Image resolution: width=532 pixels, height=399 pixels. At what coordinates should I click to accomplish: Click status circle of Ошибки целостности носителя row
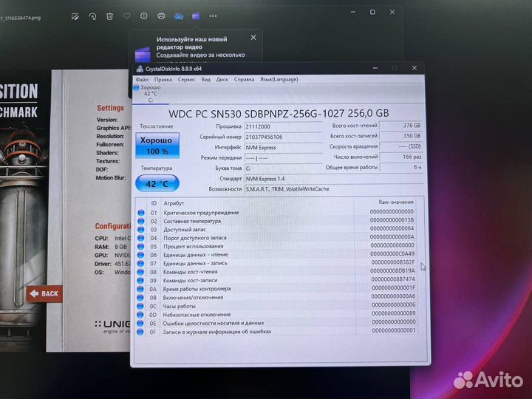140,324
